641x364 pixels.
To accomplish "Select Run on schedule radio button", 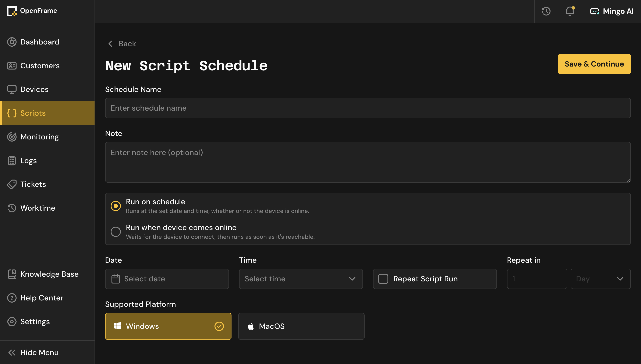I will 116,206.
